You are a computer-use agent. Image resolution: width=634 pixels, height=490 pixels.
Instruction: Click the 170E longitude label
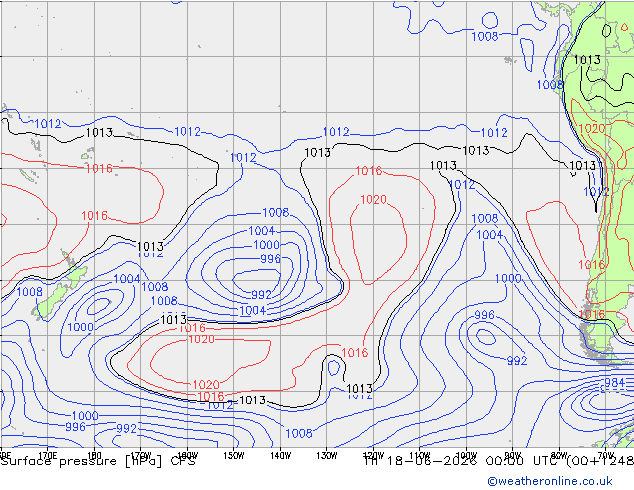(48, 456)
